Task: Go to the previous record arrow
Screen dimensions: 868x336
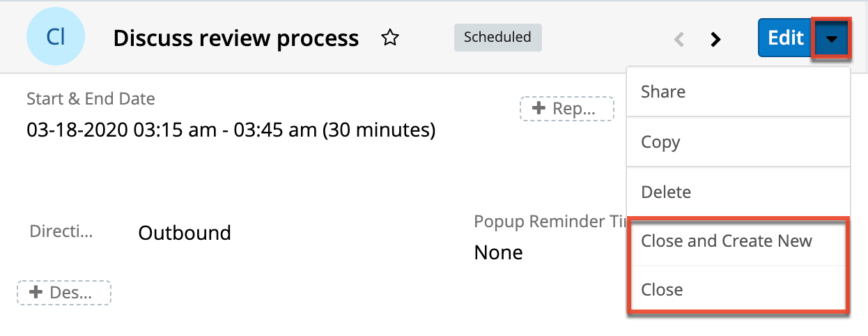Action: [679, 39]
